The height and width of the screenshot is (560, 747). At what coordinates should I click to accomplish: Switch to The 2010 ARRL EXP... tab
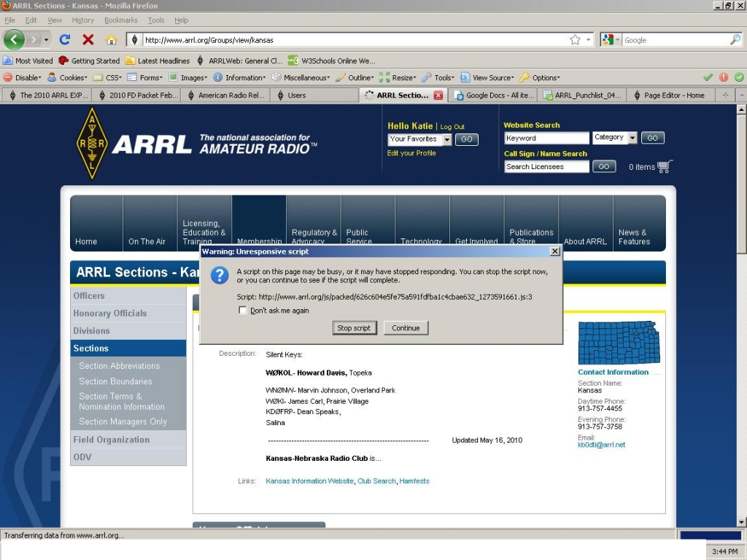coord(46,96)
